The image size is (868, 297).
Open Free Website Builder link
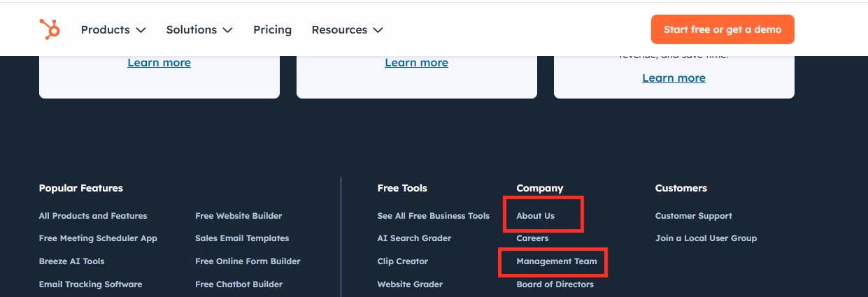239,216
